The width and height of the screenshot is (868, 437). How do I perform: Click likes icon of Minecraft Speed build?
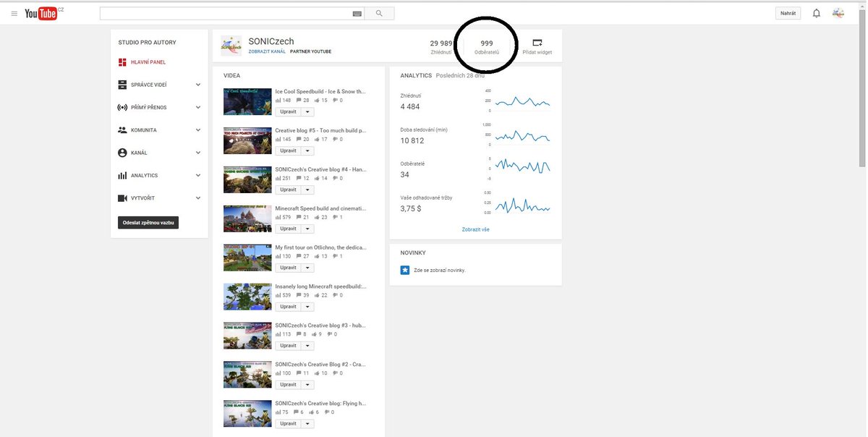tap(316, 217)
